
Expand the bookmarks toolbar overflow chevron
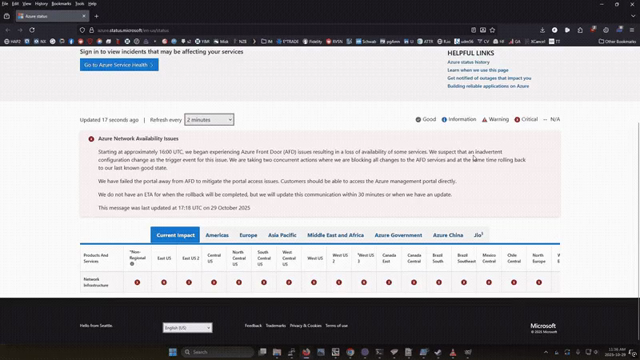254,41
